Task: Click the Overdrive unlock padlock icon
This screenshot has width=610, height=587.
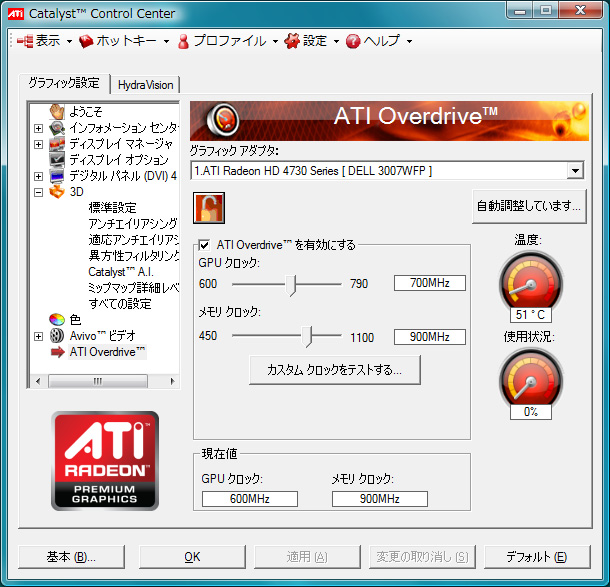Action: point(209,208)
